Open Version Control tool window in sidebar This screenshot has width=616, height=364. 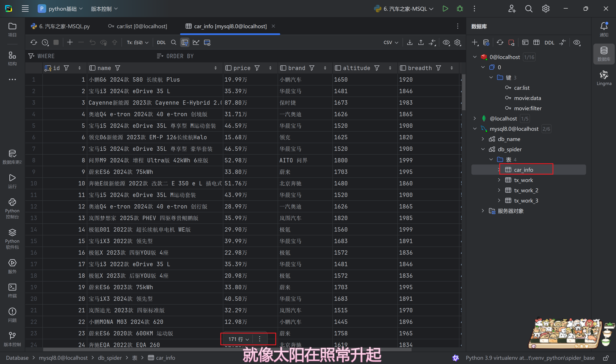pos(12,339)
